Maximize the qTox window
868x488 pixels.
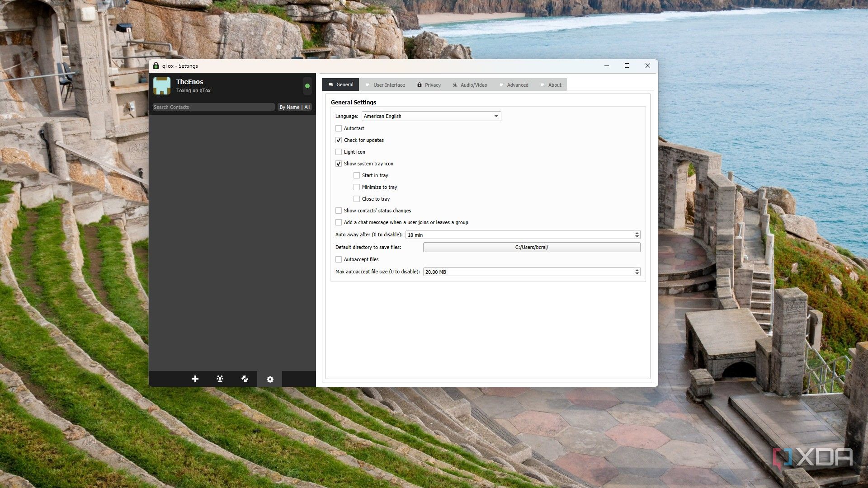coord(627,66)
